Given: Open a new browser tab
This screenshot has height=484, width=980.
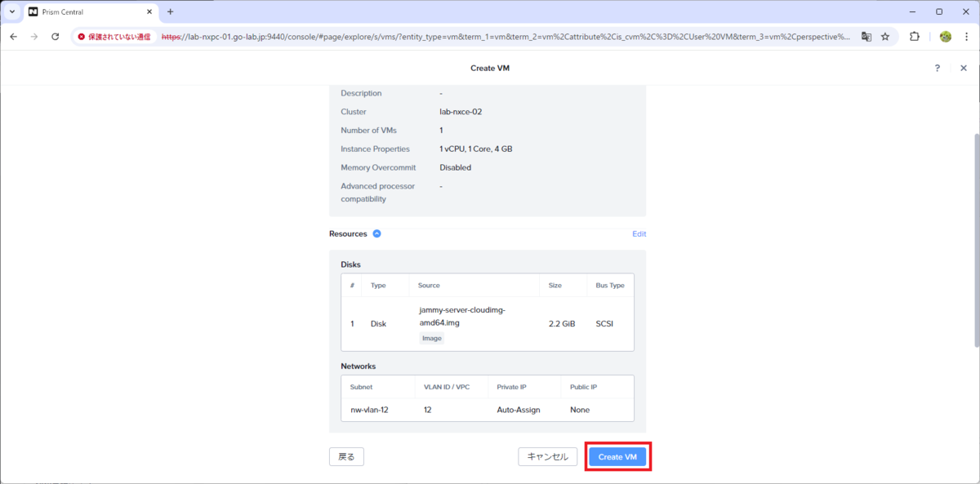Looking at the screenshot, I should click(x=170, y=11).
